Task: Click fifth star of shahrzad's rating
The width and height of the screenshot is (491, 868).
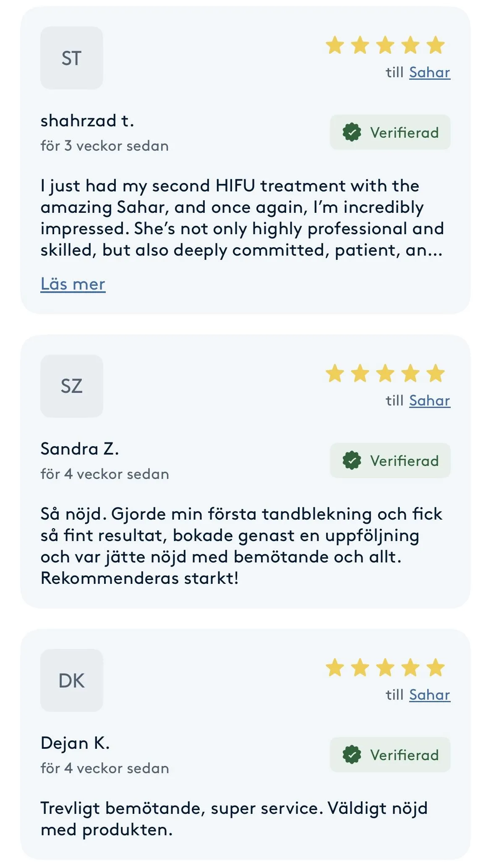Action: click(x=436, y=45)
